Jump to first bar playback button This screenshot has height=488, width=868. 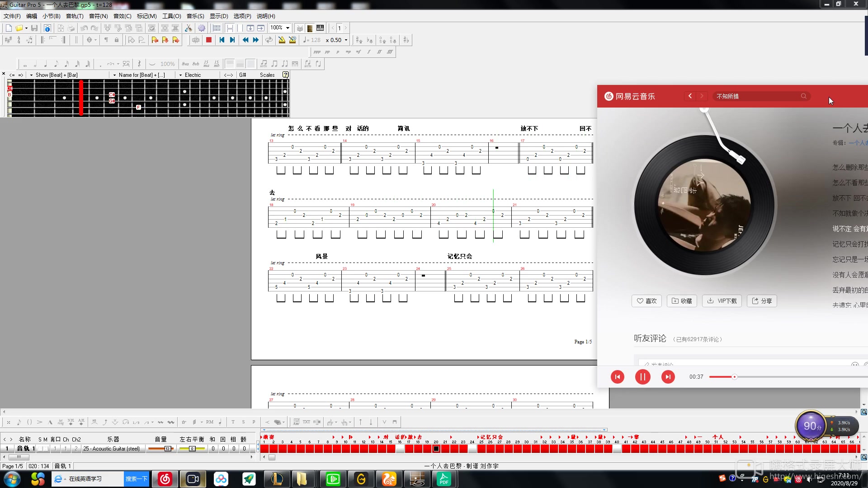point(222,40)
